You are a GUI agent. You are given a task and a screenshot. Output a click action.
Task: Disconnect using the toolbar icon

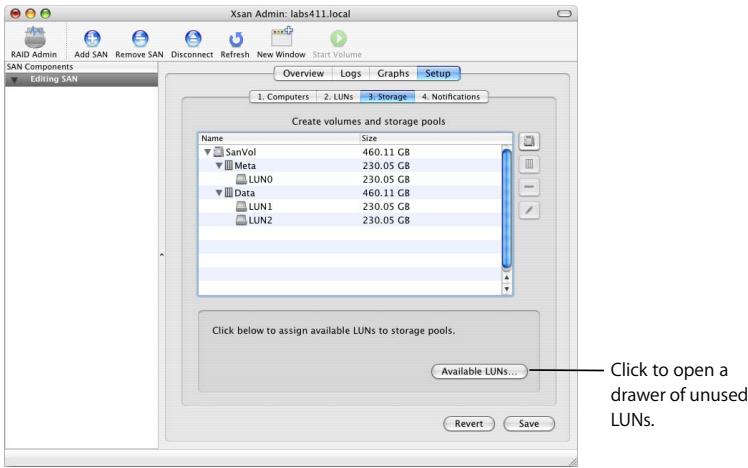point(193,39)
